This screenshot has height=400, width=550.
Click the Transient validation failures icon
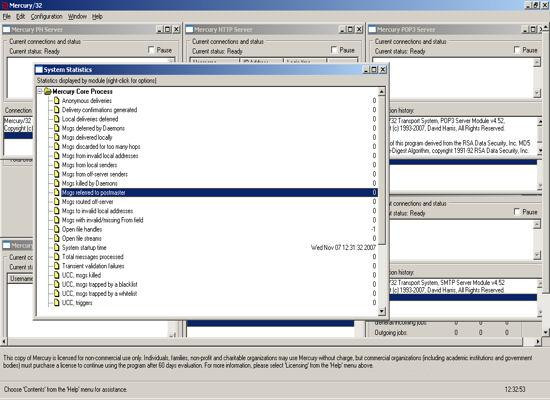(56, 266)
